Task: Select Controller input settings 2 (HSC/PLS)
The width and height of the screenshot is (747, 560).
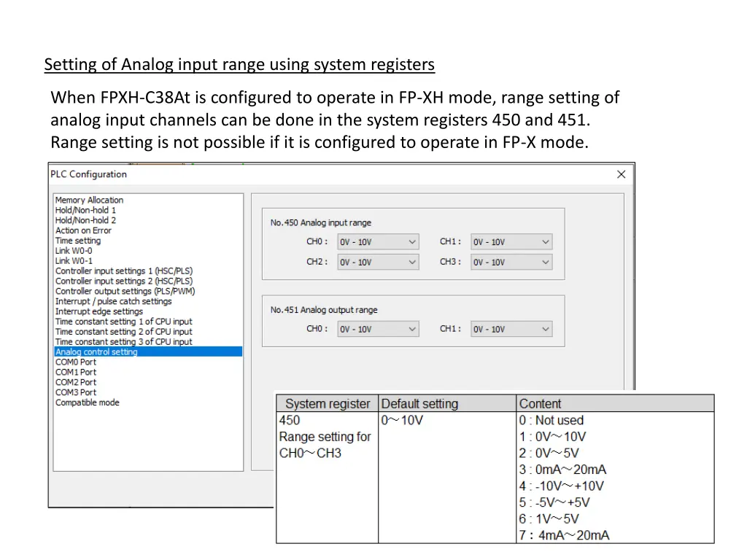Action: [124, 281]
